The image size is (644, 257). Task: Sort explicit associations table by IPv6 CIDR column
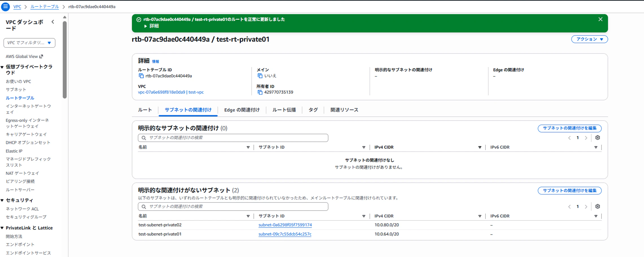595,147
